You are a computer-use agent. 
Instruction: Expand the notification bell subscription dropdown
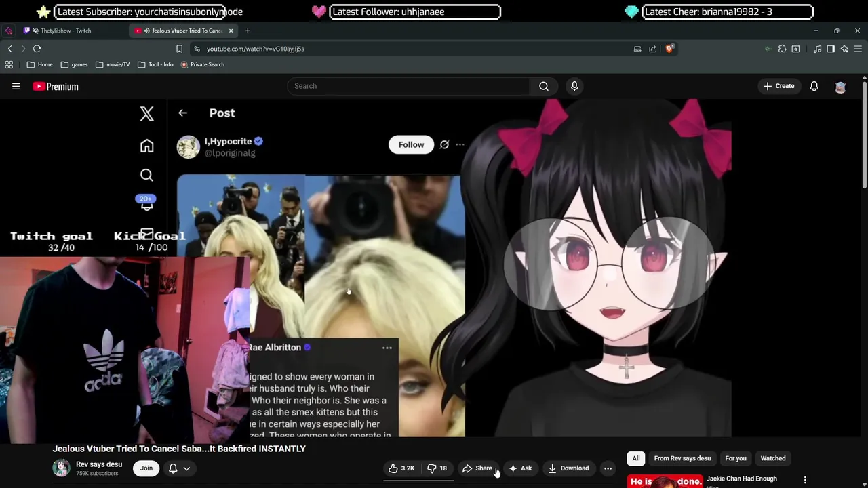tap(180, 468)
